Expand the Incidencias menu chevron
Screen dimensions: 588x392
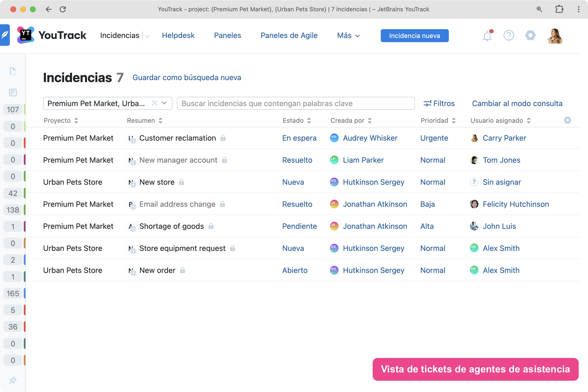[147, 36]
